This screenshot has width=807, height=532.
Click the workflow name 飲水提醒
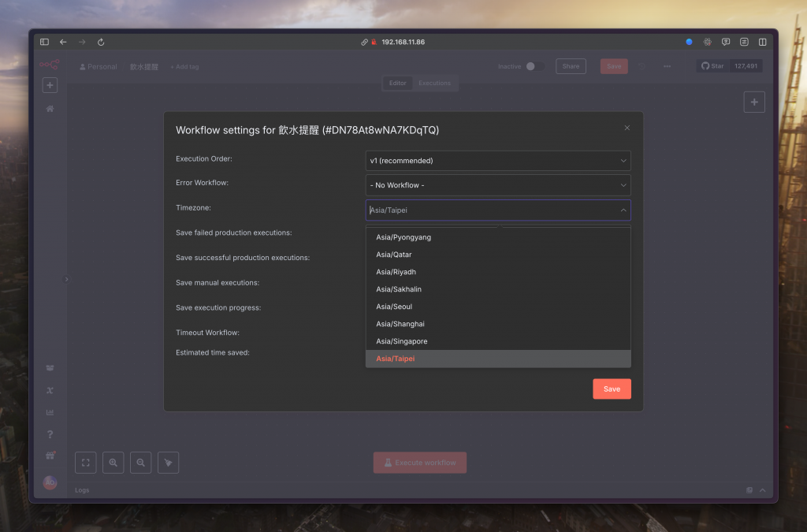144,67
